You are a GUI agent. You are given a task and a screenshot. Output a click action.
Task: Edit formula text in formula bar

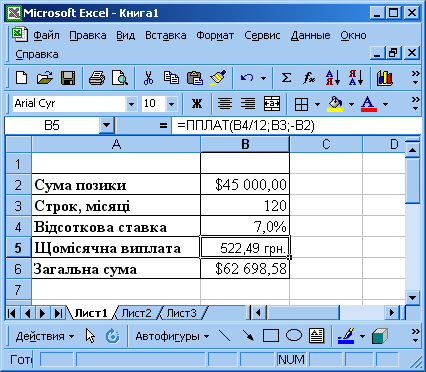pyautogui.click(x=297, y=126)
